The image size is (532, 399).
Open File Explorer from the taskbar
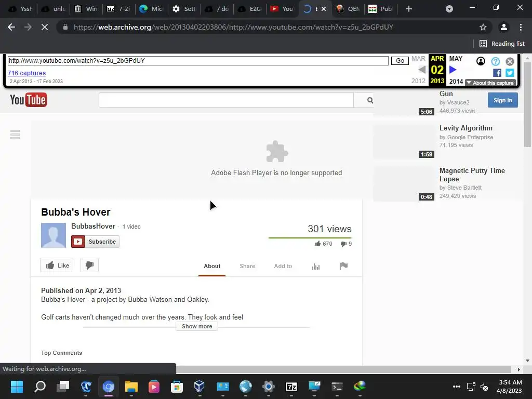(x=131, y=386)
